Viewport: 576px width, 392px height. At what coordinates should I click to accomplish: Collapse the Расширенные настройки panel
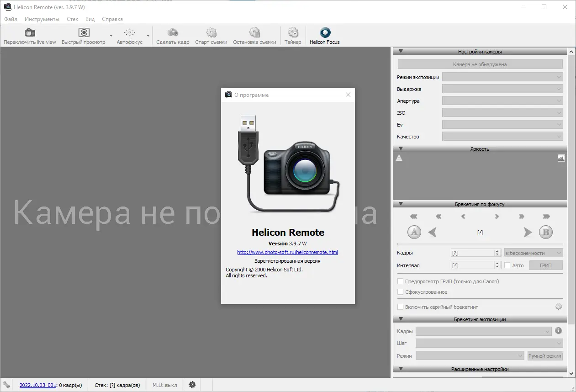(x=401, y=369)
